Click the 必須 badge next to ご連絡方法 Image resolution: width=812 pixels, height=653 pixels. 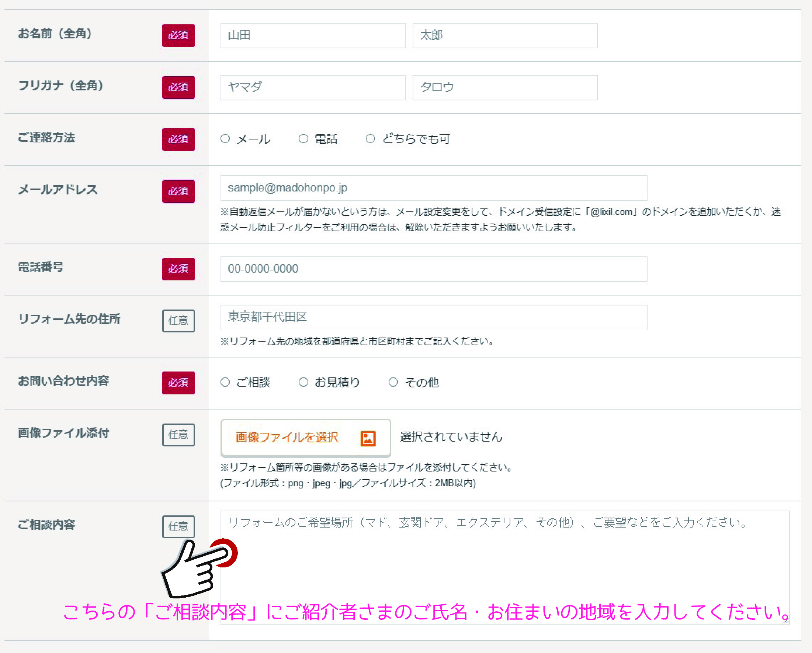(178, 139)
